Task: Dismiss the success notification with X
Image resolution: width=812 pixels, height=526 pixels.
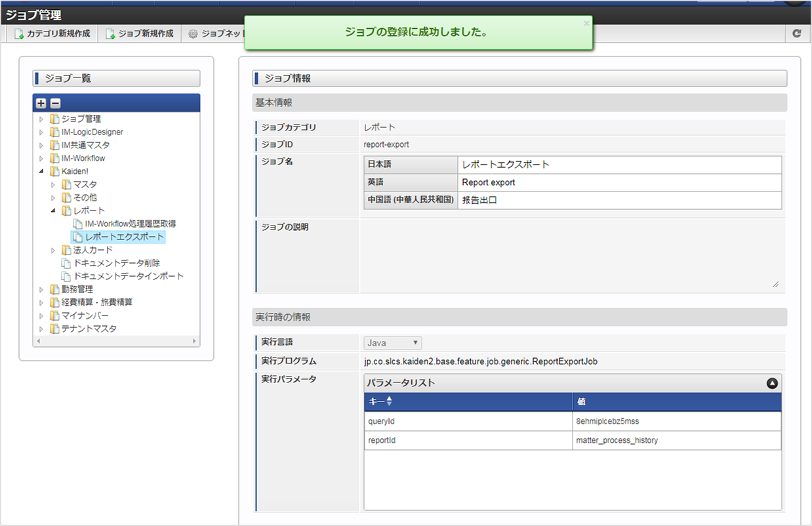Action: pyautogui.click(x=586, y=23)
